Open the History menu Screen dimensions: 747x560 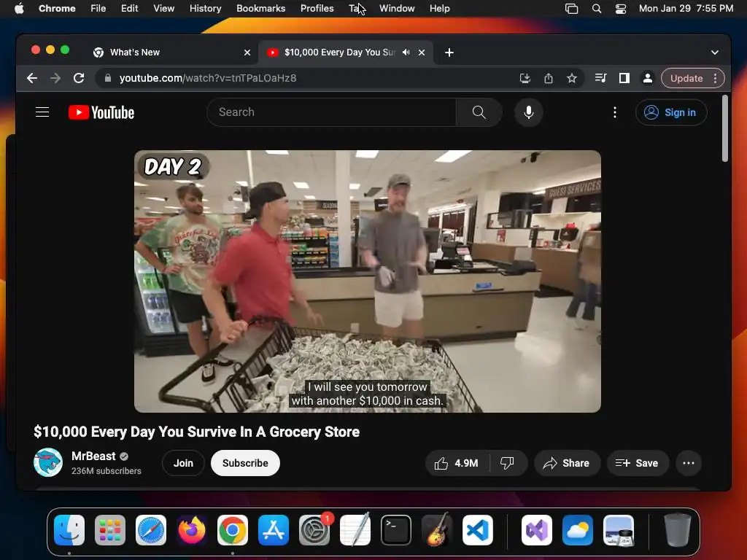click(205, 9)
